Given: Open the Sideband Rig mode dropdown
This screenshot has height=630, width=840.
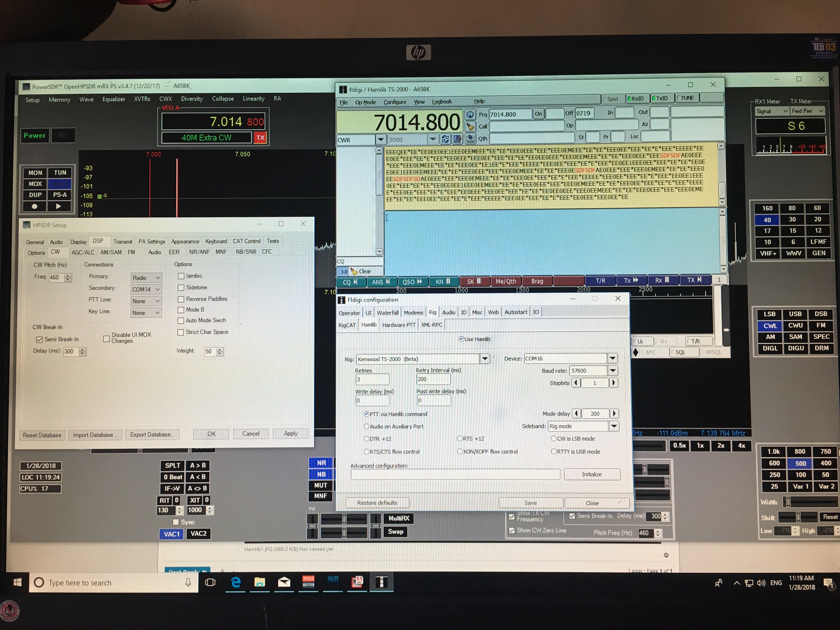Looking at the screenshot, I should 613,426.
